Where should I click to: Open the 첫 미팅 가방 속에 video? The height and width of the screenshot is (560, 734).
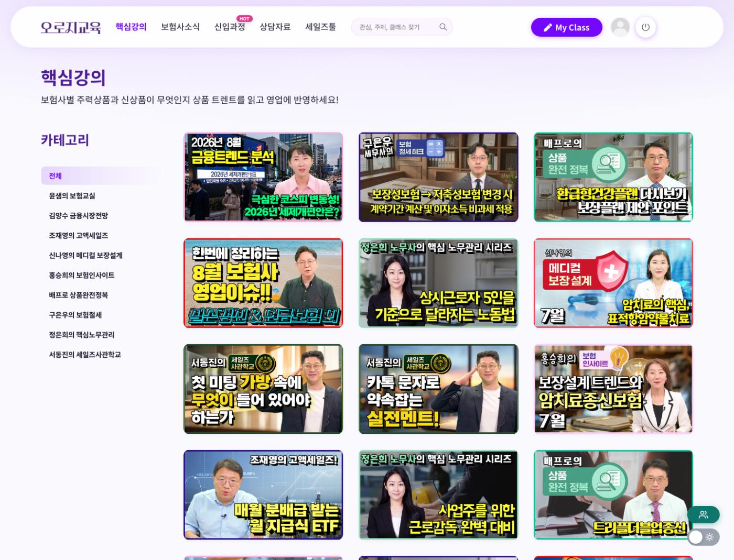[263, 389]
